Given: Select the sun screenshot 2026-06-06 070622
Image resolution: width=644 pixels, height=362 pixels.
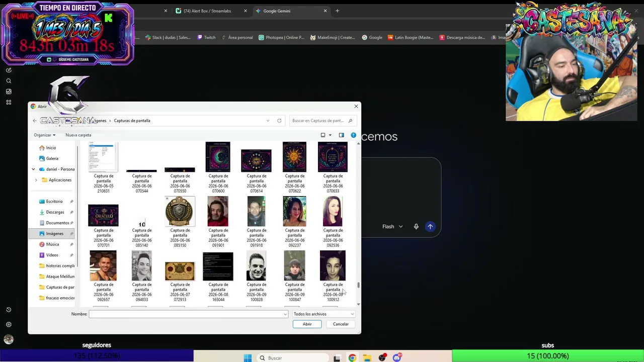Looking at the screenshot, I should (x=294, y=157).
